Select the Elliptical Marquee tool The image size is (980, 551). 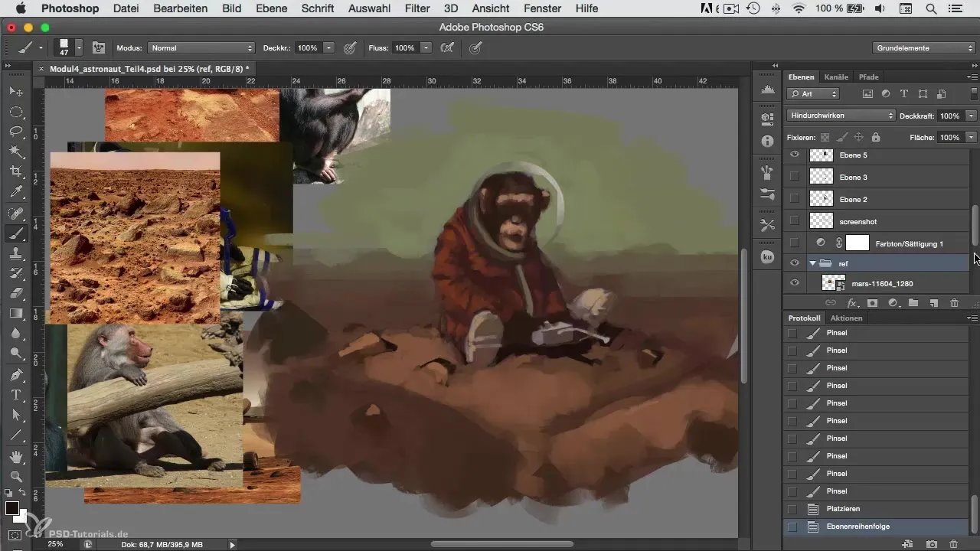point(15,112)
